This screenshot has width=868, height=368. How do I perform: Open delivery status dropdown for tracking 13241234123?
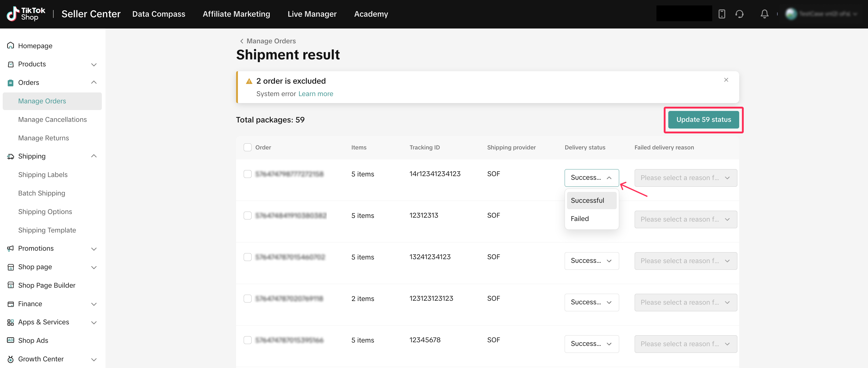coord(591,260)
